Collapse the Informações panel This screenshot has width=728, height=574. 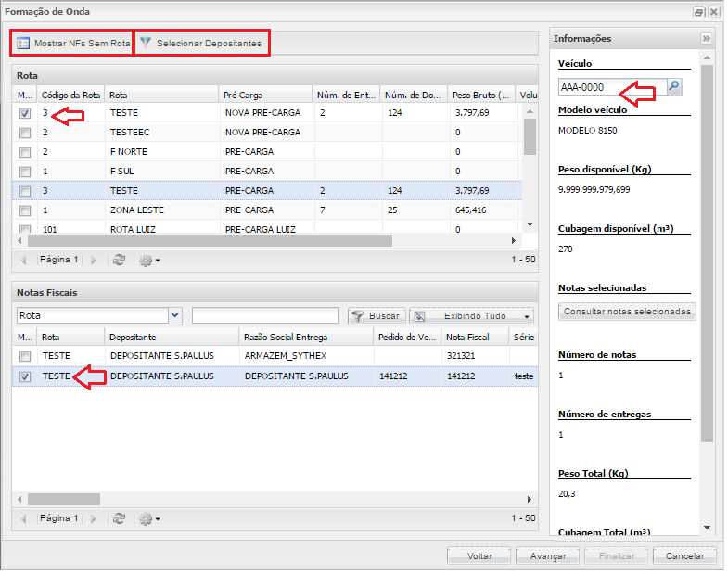click(706, 38)
